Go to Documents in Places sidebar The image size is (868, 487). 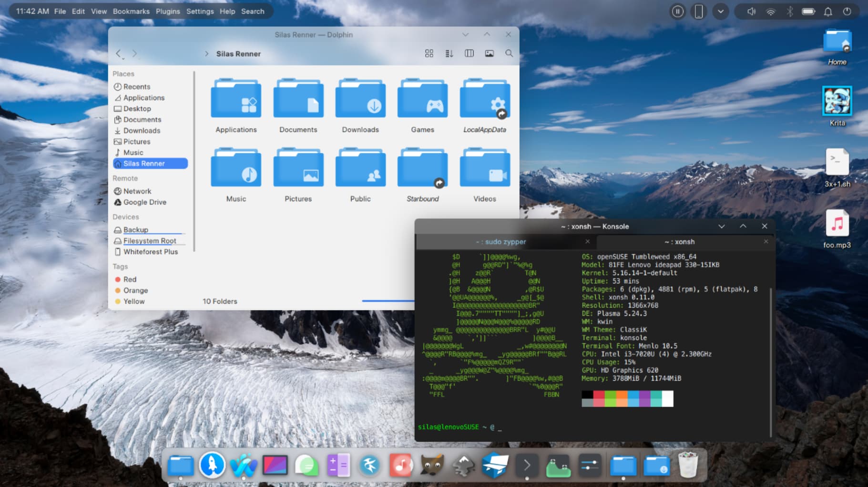click(x=150, y=119)
